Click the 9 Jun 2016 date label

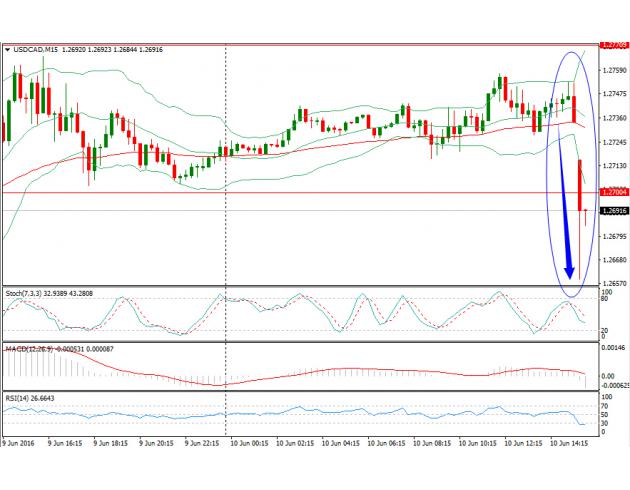pyautogui.click(x=22, y=442)
